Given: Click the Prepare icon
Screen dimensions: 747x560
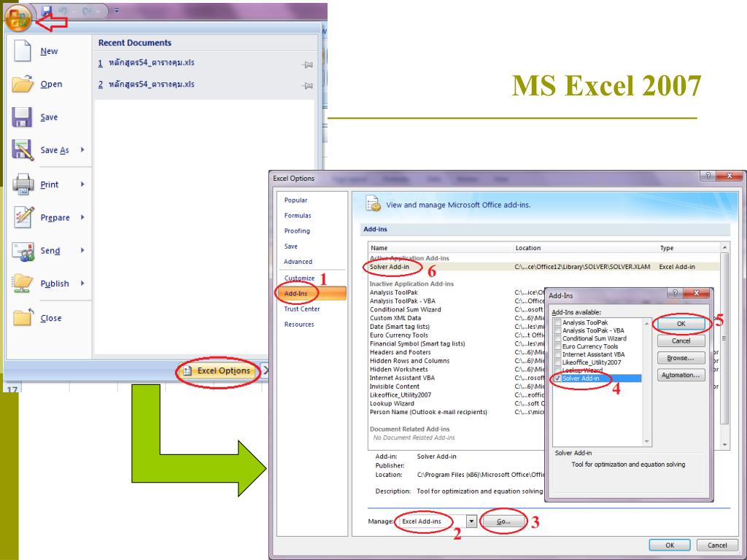Looking at the screenshot, I should click(x=23, y=217).
